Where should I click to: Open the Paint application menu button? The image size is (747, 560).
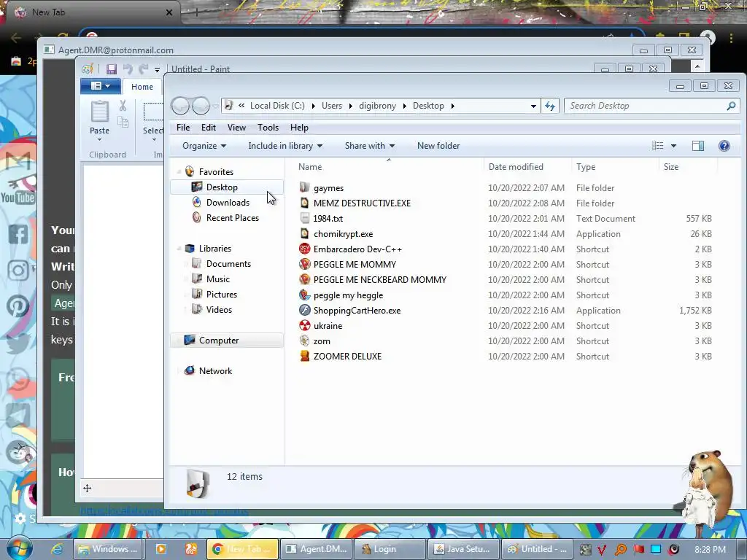point(100,86)
